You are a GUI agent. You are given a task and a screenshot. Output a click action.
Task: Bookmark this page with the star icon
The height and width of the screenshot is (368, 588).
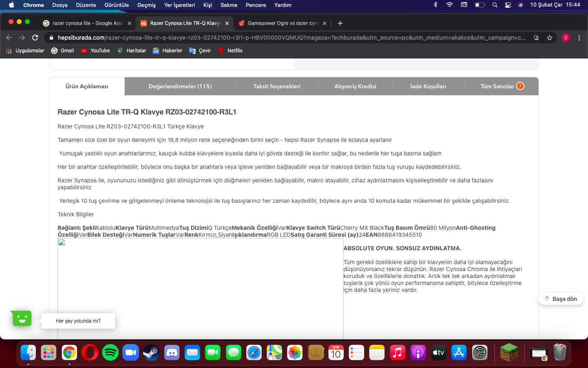point(550,38)
